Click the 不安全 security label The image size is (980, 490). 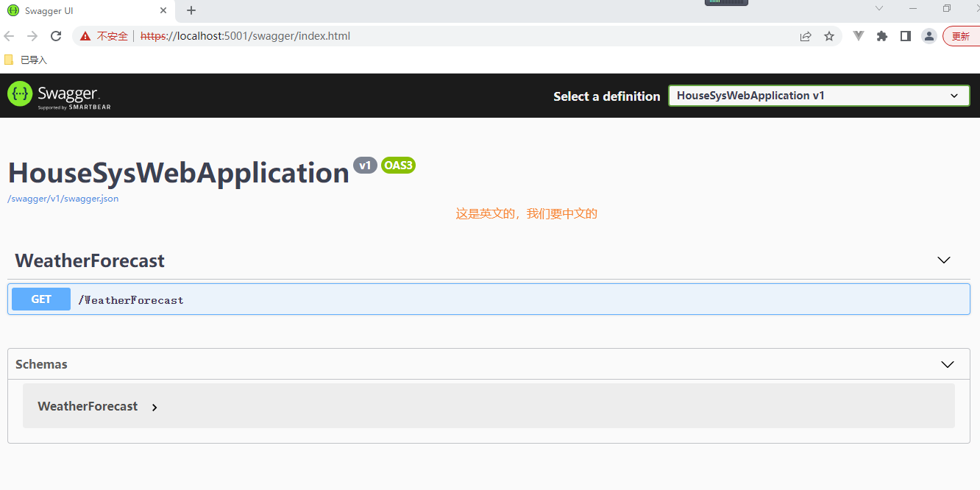click(x=113, y=36)
